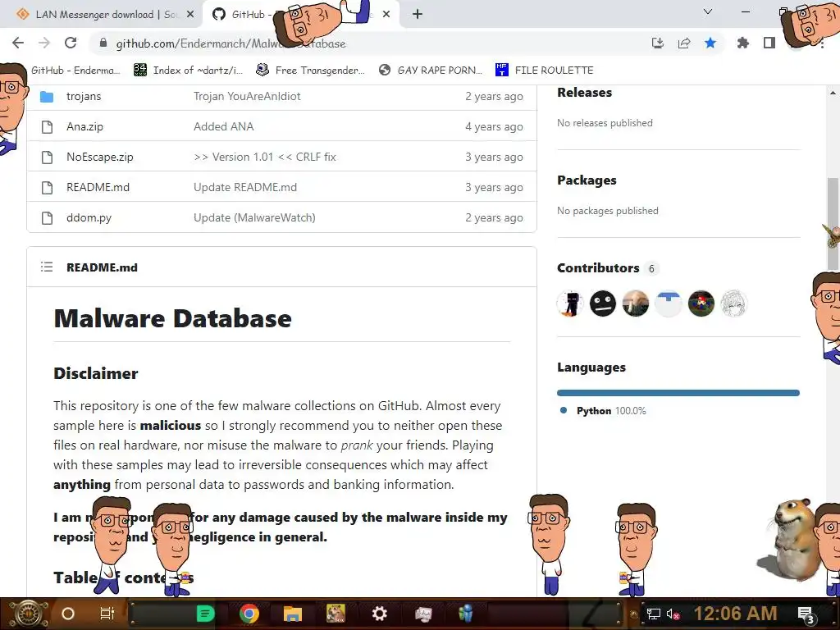Image resolution: width=840 pixels, height=630 pixels.
Task: Open the black smiley face contributor avatar
Action: (x=603, y=304)
